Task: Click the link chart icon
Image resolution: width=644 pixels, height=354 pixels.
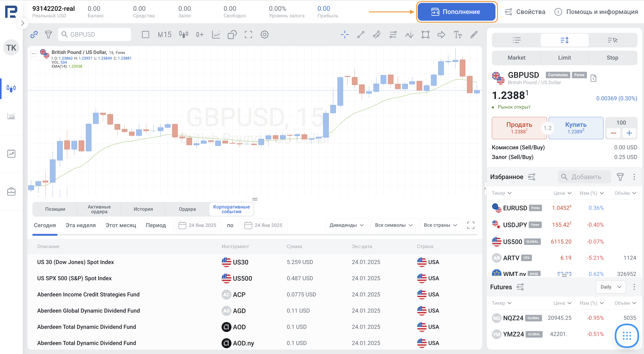Action: click(34, 35)
